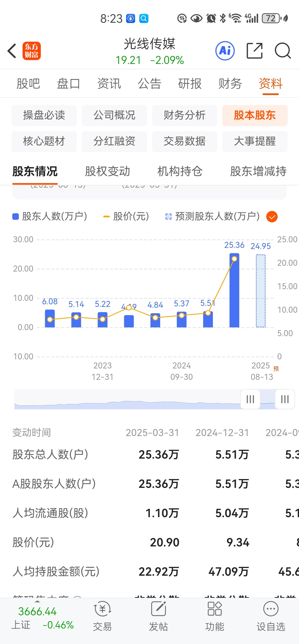Image resolution: width=299 pixels, height=644 pixels.
Task: Open 核心题材 section
Action: 44,141
